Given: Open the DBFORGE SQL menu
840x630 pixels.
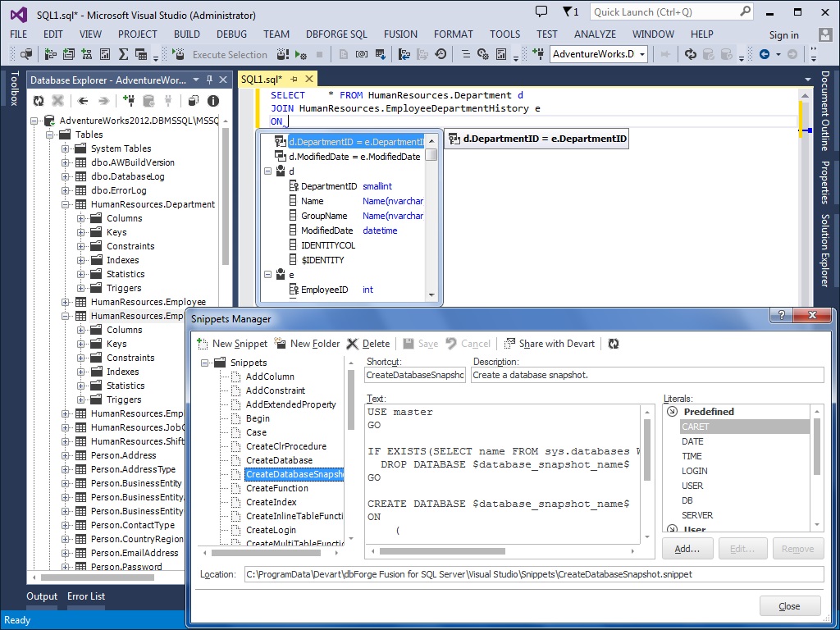Looking at the screenshot, I should pyautogui.click(x=336, y=34).
